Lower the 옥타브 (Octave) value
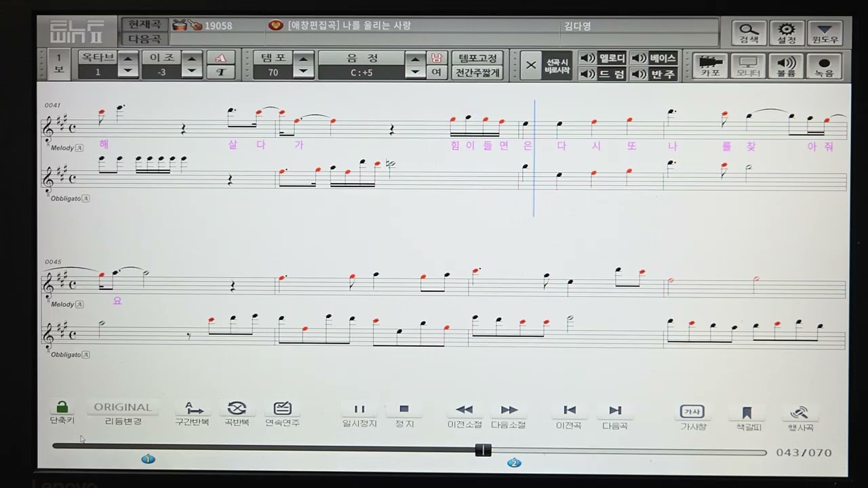This screenshot has height=488, width=868. (x=128, y=71)
